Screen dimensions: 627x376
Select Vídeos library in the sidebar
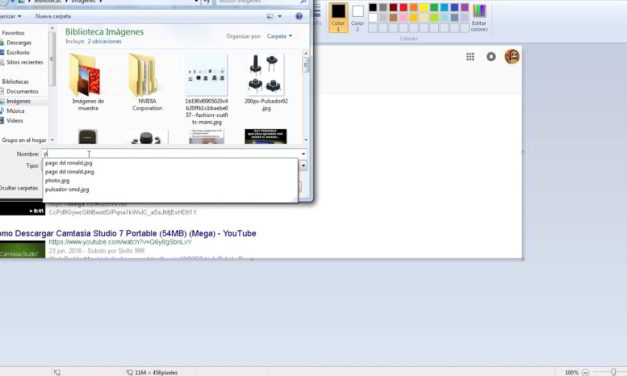[x=14, y=120]
